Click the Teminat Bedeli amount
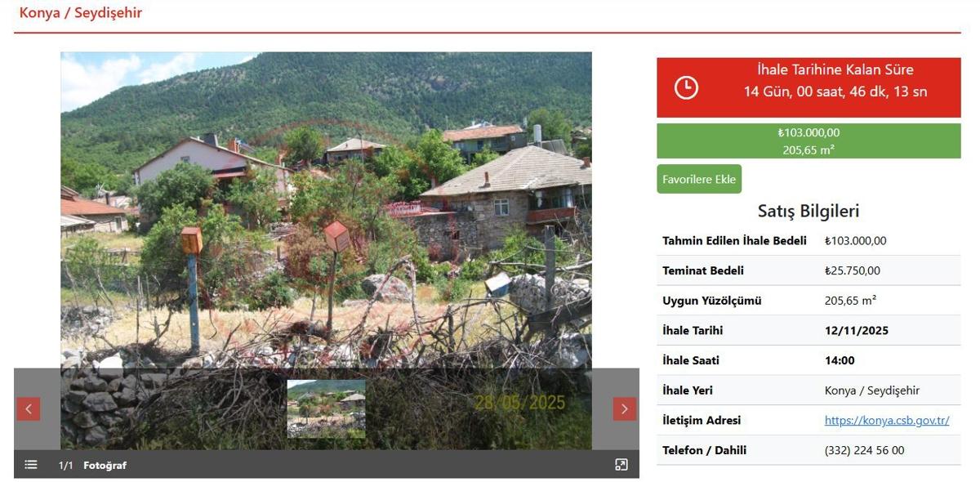The height and width of the screenshot is (482, 980). pyautogui.click(x=853, y=270)
